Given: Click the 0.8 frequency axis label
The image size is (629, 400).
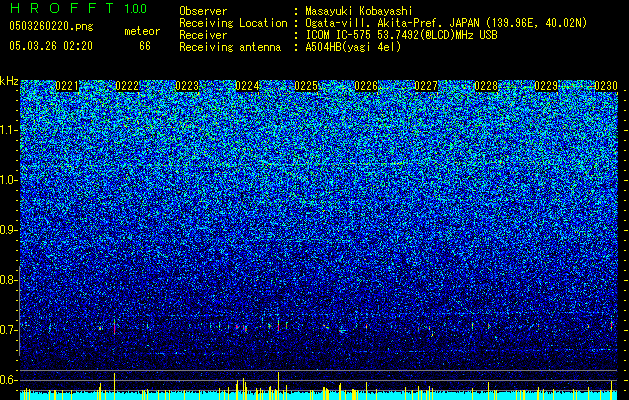Looking at the screenshot, I should tap(8, 280).
